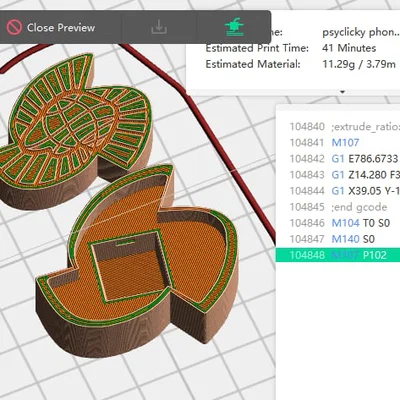
Task: Select line 104845 ;end gcode
Action: [x=338, y=207]
